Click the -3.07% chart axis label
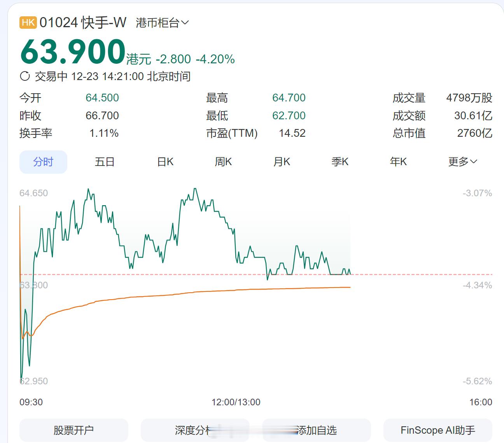Viewport: 504px width, 443px height. [x=478, y=193]
